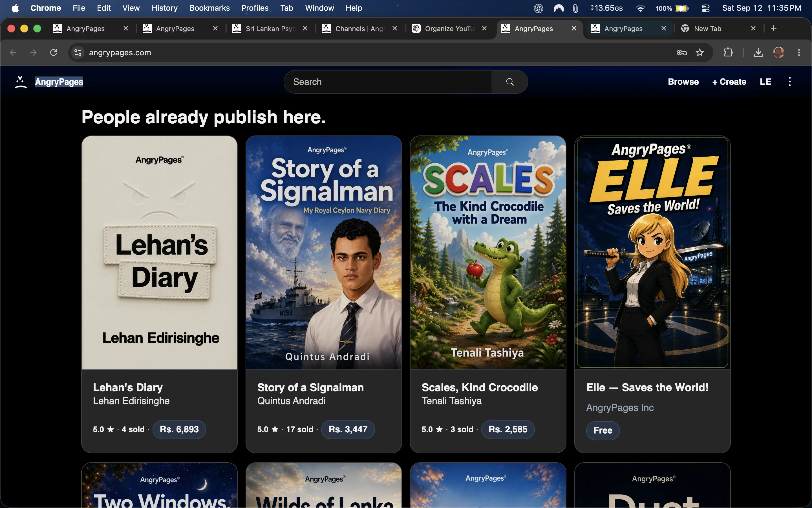Click the battery status icon
The height and width of the screenshot is (508, 812).
click(681, 8)
